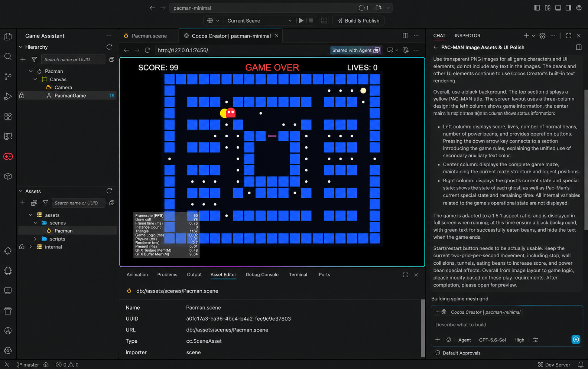
Task: Refresh the Hierarchy panel
Action: [109, 47]
